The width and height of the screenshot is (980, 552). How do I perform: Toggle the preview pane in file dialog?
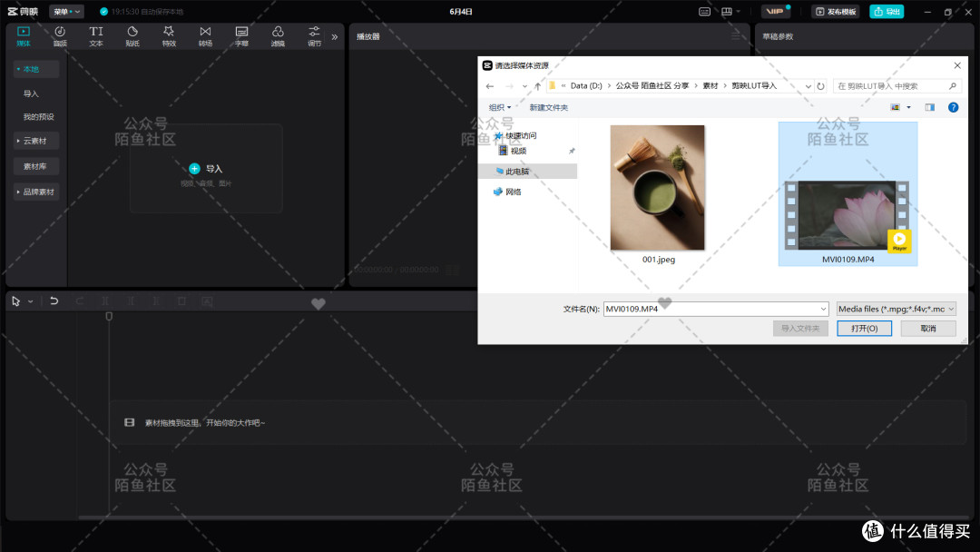930,107
